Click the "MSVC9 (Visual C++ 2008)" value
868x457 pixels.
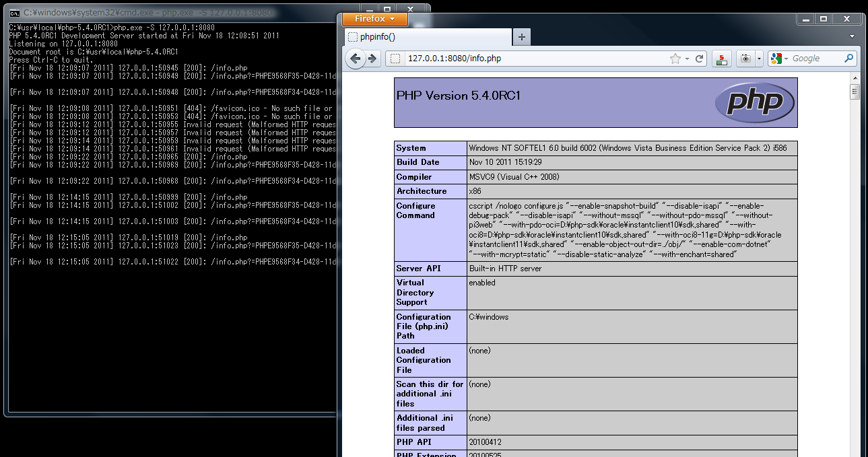(514, 177)
